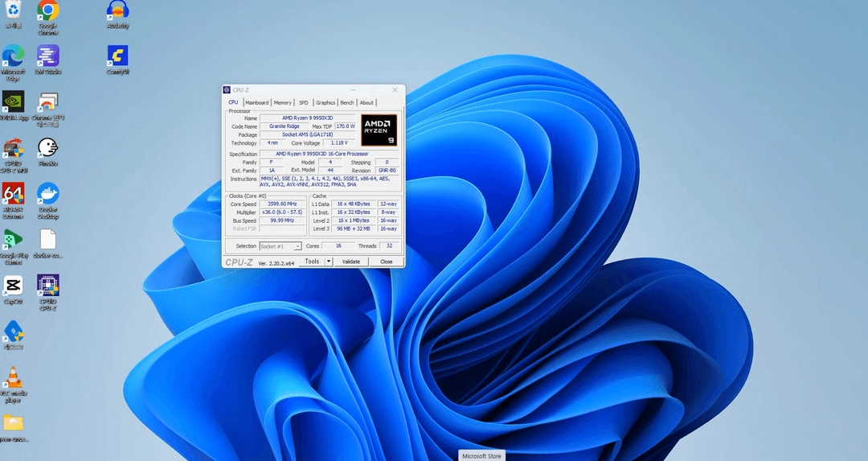Click the x36.0 (6.0 - 57.5) multiplier value
The image size is (868, 461).
[x=282, y=212]
